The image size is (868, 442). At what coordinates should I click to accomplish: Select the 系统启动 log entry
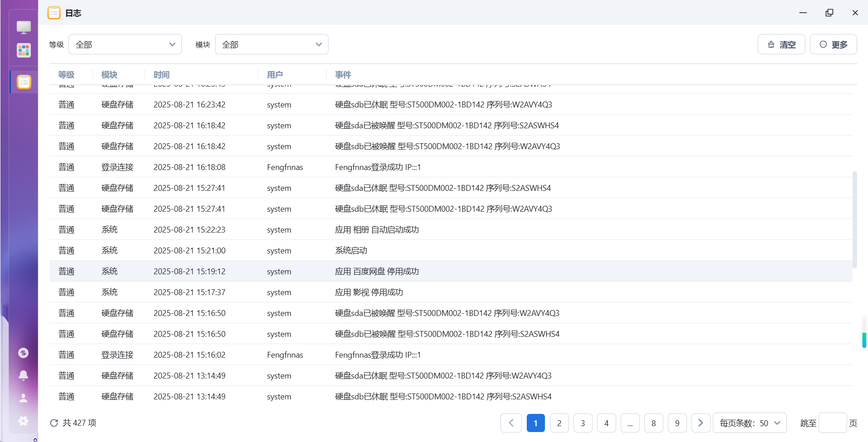pos(451,250)
